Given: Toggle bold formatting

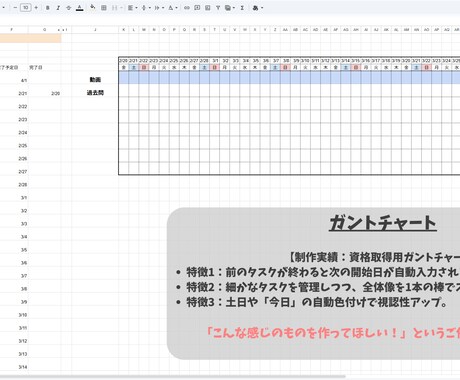Looking at the screenshot, I should coord(48,8).
